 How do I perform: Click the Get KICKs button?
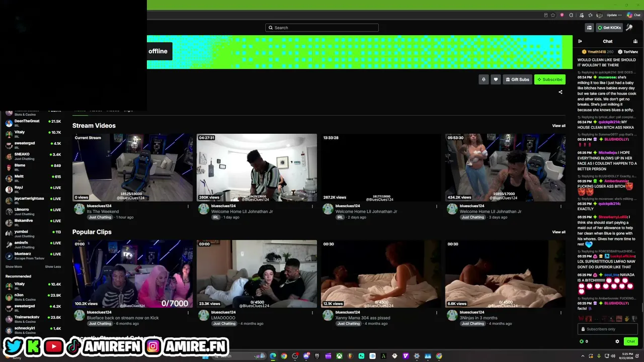tap(609, 28)
